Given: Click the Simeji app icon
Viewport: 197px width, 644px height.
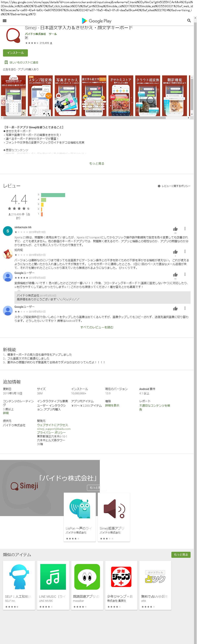Looking at the screenshot, I should pos(13,35).
